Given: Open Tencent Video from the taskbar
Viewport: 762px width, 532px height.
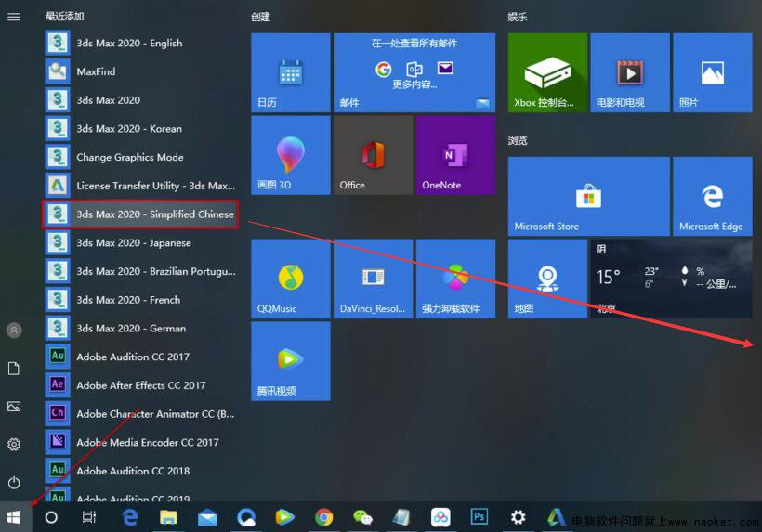Looking at the screenshot, I should coord(284,517).
